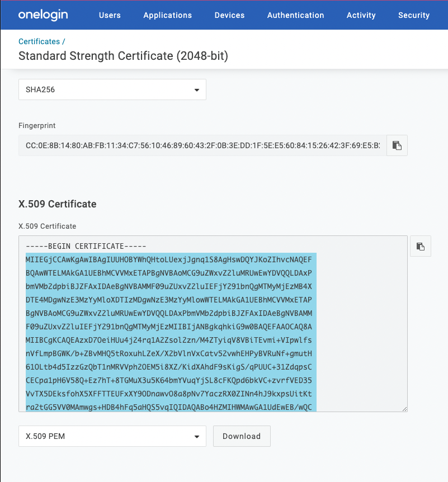Image resolution: width=448 pixels, height=482 pixels.
Task: Navigate to the Applications section
Action: click(x=167, y=15)
